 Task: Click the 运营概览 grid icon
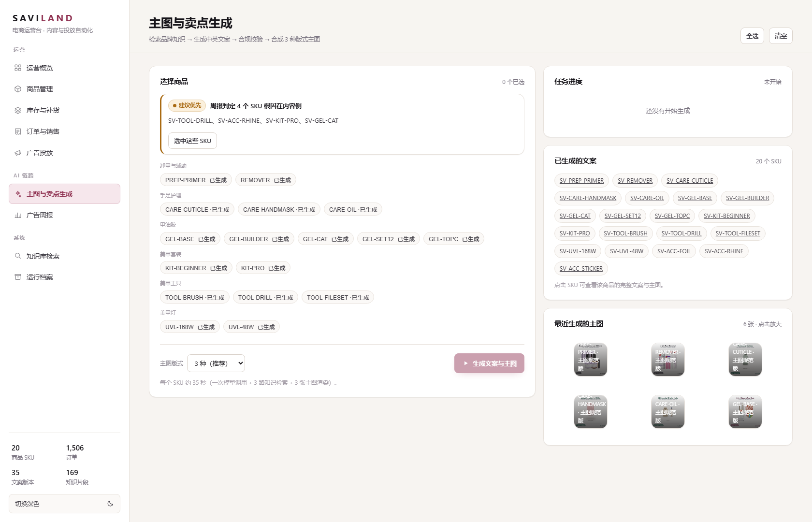pos(18,68)
